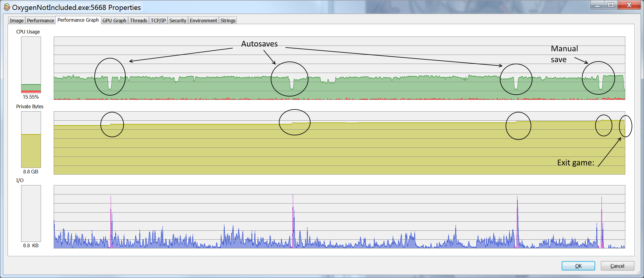Switch to the Performance tab
The width and height of the screenshot is (644, 278).
(x=40, y=21)
